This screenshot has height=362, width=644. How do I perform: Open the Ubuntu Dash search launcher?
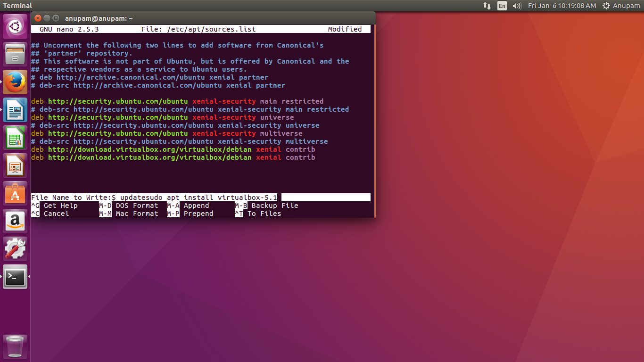[x=15, y=27]
